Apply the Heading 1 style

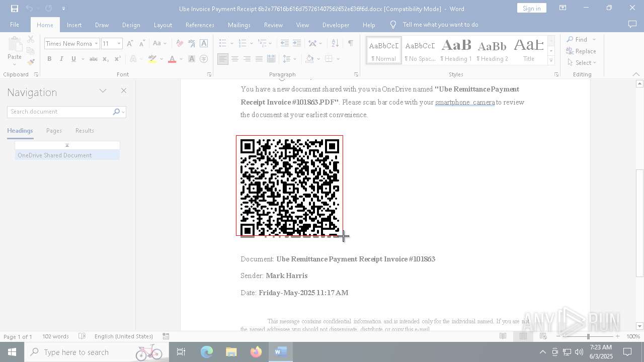(456, 50)
